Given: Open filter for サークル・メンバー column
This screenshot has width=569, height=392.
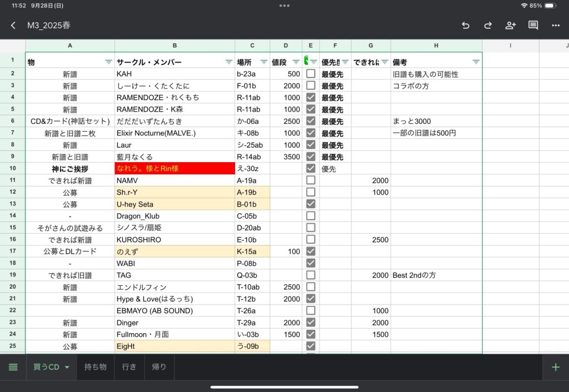Looking at the screenshot, I should (228, 62).
